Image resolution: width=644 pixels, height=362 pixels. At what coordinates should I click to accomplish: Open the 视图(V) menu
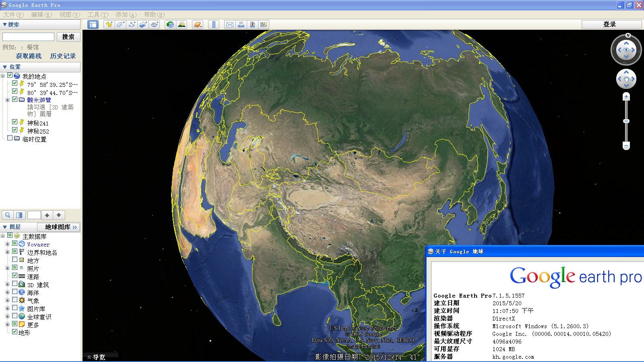[70, 14]
